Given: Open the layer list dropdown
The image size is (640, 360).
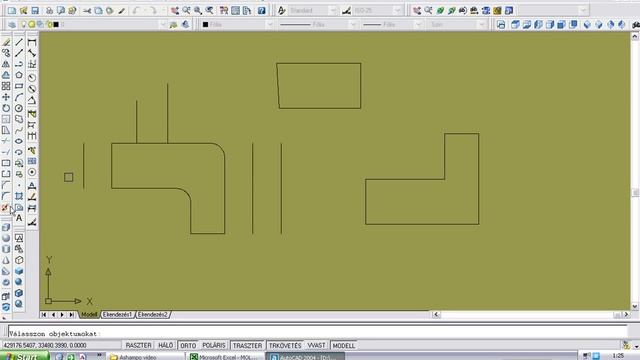Looking at the screenshot, I should tap(163, 25).
